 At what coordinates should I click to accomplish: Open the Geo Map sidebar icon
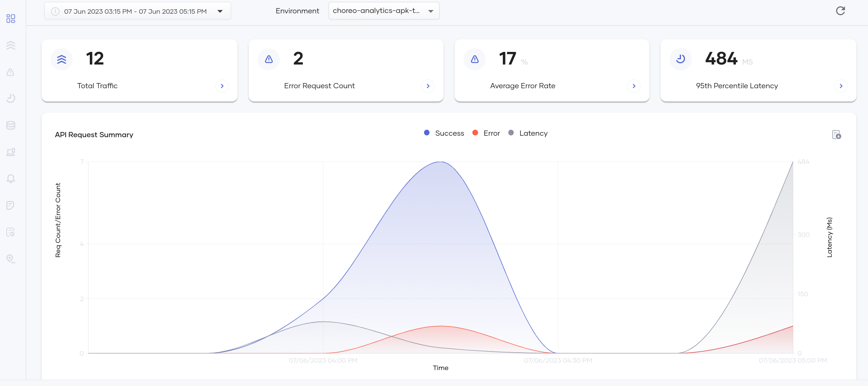pyautogui.click(x=11, y=259)
